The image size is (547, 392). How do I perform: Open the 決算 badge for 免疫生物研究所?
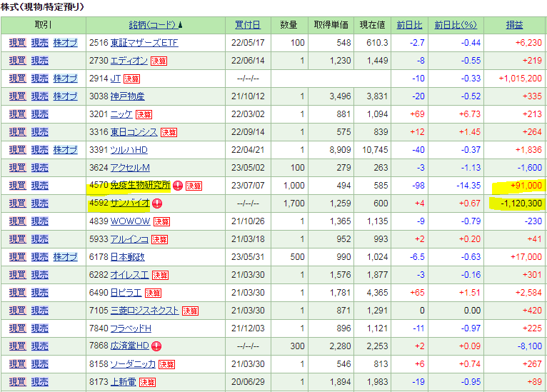pos(194,186)
